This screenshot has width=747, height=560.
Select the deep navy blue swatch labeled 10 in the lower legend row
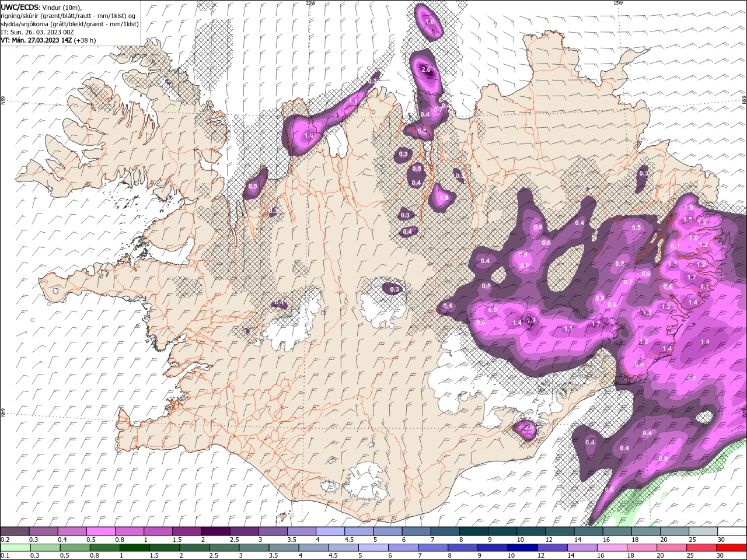(x=522, y=547)
